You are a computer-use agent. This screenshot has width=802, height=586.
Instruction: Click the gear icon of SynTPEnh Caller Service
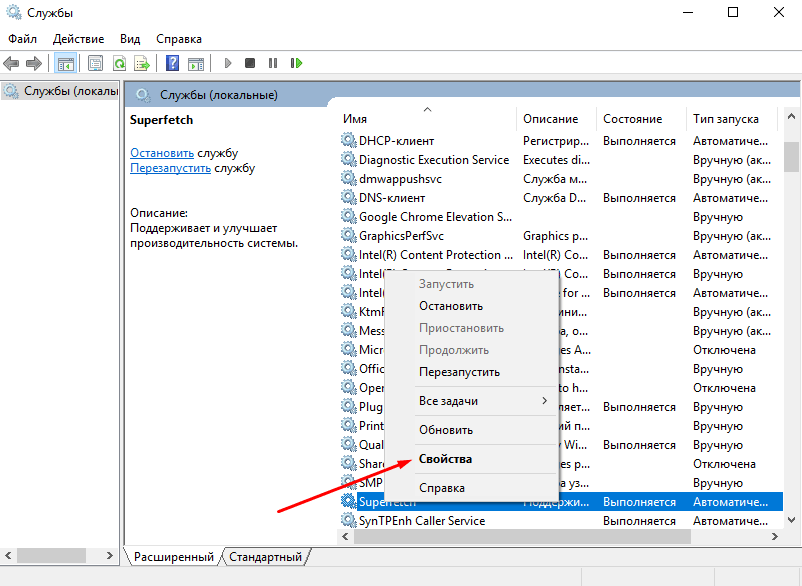(349, 520)
